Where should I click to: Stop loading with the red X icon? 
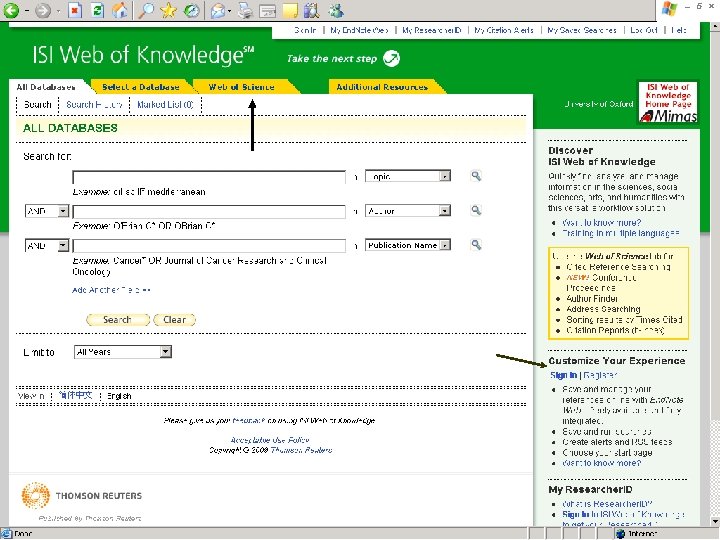point(74,10)
